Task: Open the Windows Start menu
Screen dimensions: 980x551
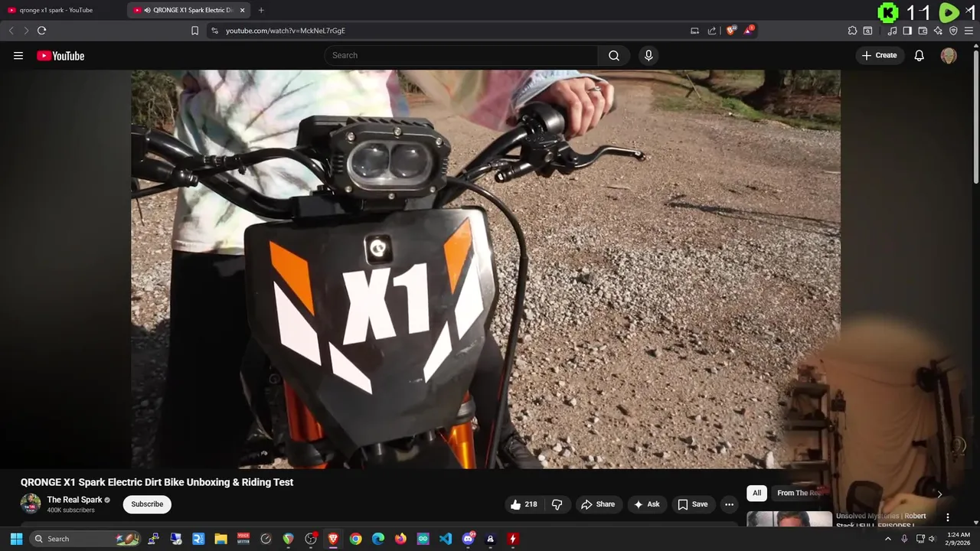Action: (16, 539)
